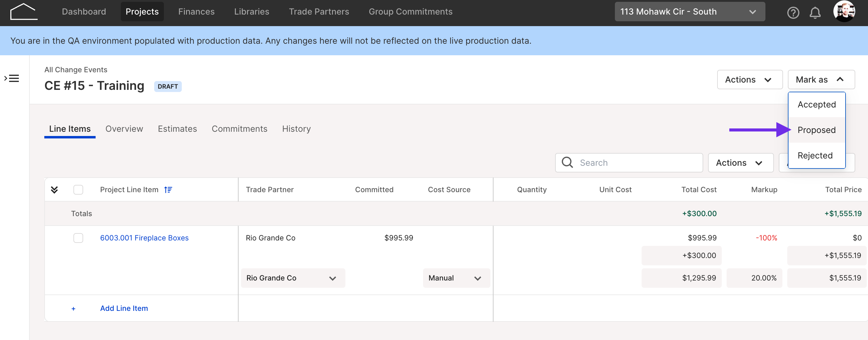Open the header Actions dropdown
This screenshot has height=340, width=868.
749,80
